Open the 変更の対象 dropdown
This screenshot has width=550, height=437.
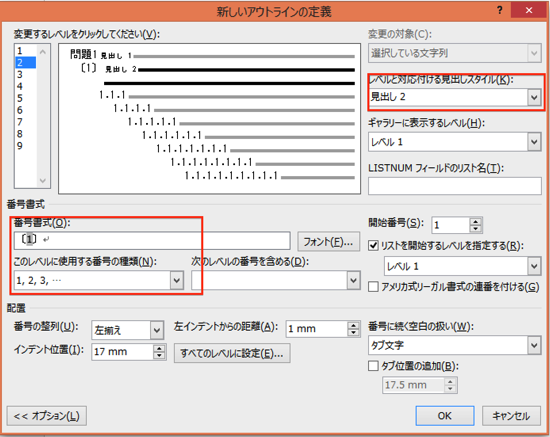click(x=455, y=53)
